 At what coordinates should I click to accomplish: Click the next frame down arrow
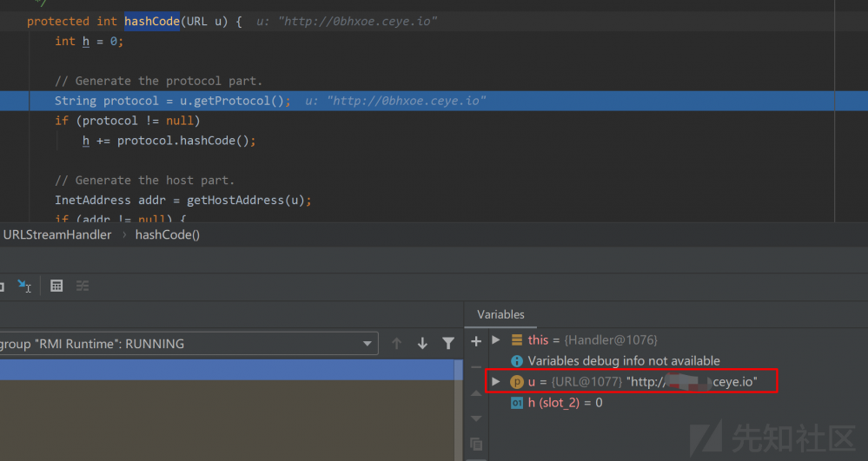pos(422,344)
